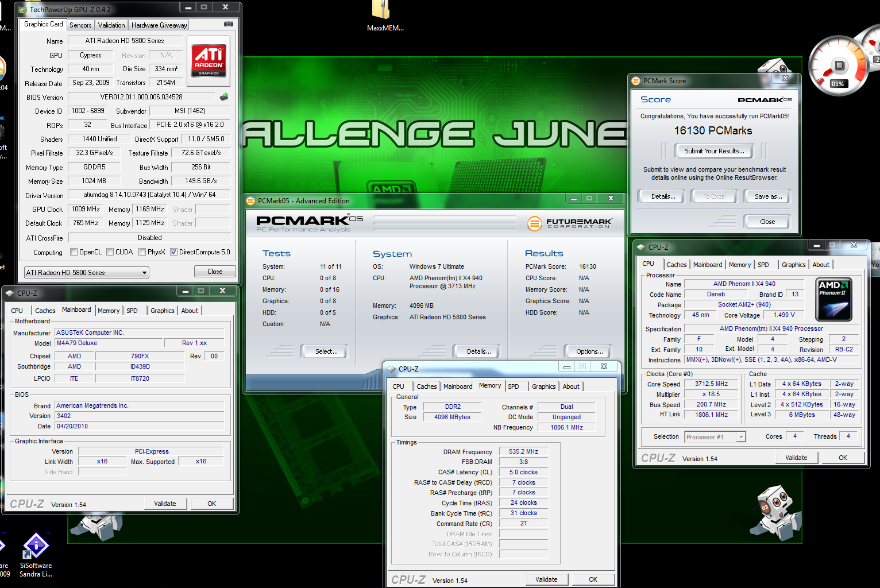Click the Futuremark logo in PCMark05 window
Viewport: 880px width, 588px height.
[x=569, y=223]
